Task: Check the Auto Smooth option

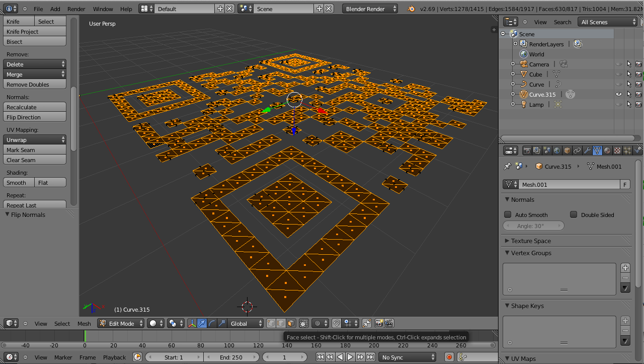Action: pyautogui.click(x=508, y=214)
